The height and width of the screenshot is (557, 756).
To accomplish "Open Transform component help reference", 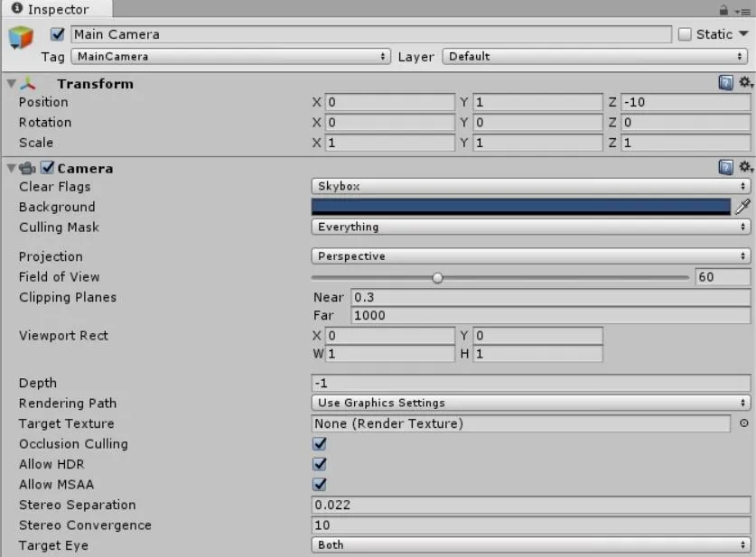I will (725, 83).
